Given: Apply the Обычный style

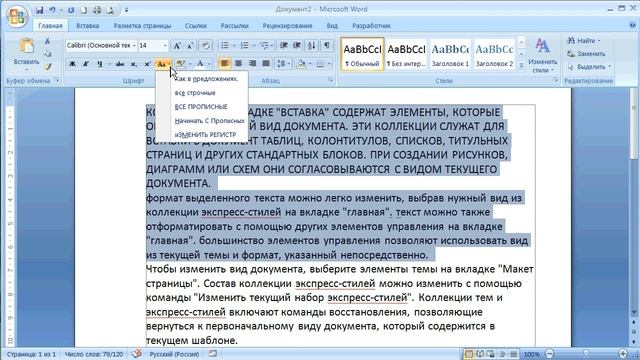Looking at the screenshot, I should [362, 54].
